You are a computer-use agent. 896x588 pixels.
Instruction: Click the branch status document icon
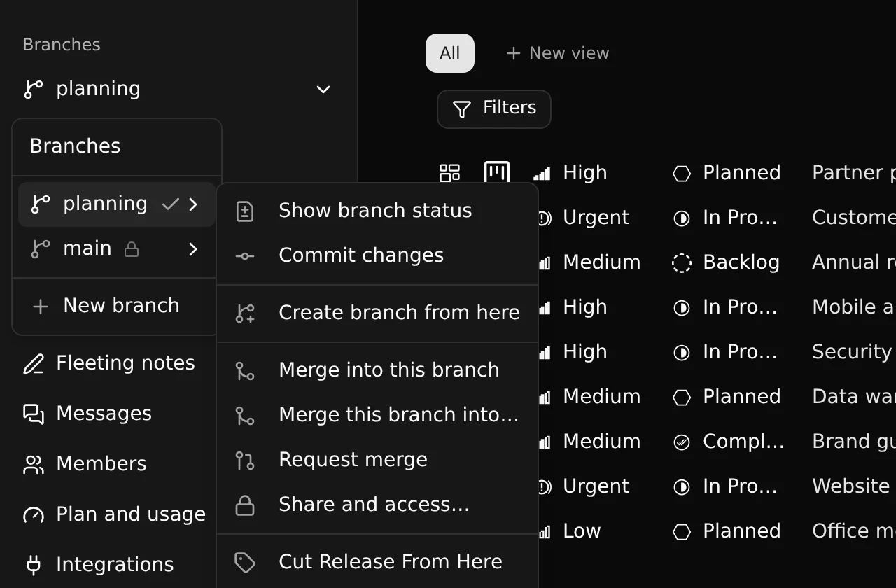(244, 211)
